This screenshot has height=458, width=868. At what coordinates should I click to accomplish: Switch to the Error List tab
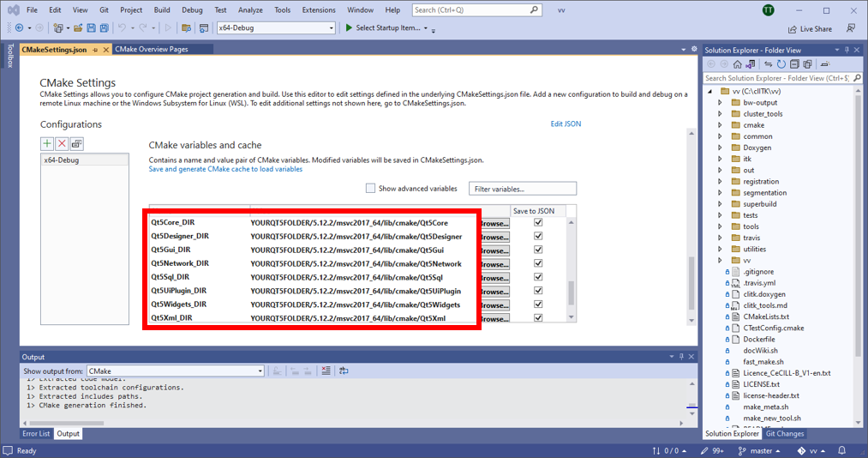36,434
